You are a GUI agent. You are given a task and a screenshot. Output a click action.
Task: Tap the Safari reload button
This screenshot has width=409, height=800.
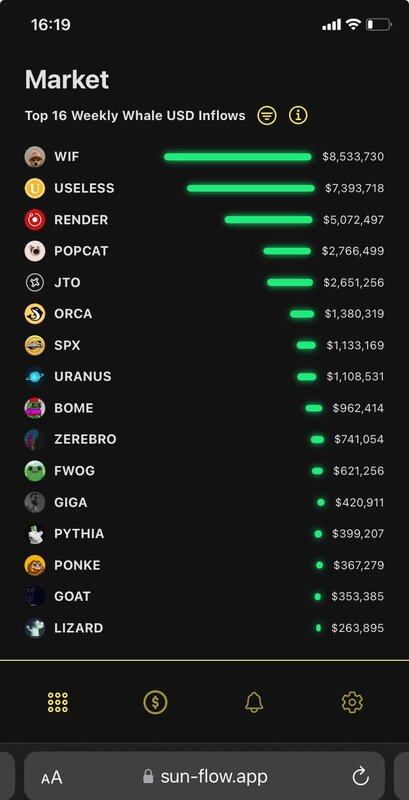(361, 777)
